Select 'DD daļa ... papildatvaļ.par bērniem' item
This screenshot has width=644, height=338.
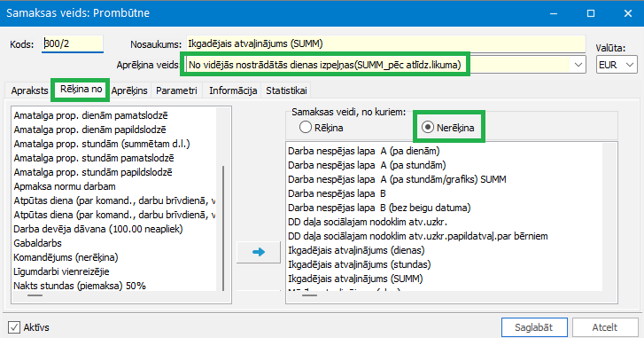pyautogui.click(x=418, y=236)
